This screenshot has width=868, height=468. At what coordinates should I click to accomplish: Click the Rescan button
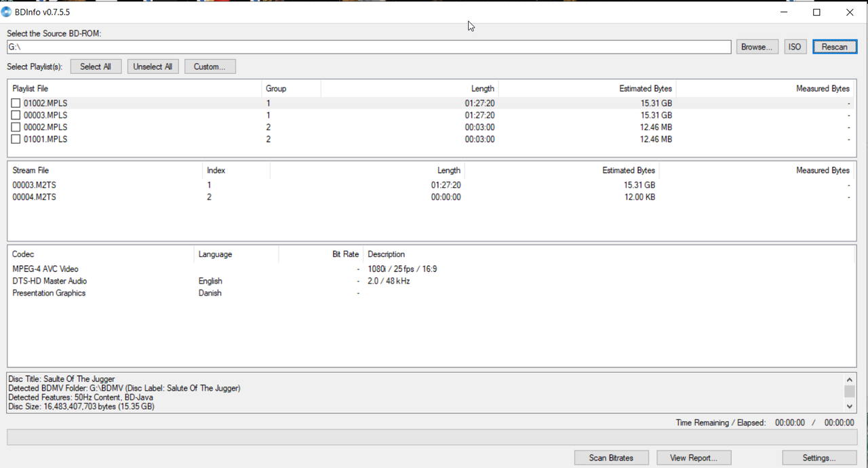click(834, 47)
